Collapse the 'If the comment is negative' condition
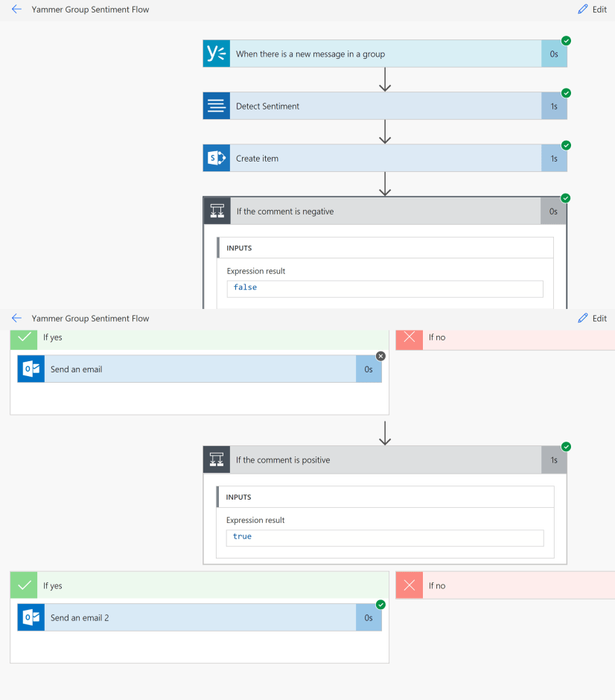Image resolution: width=615 pixels, height=700 pixels. pyautogui.click(x=385, y=211)
